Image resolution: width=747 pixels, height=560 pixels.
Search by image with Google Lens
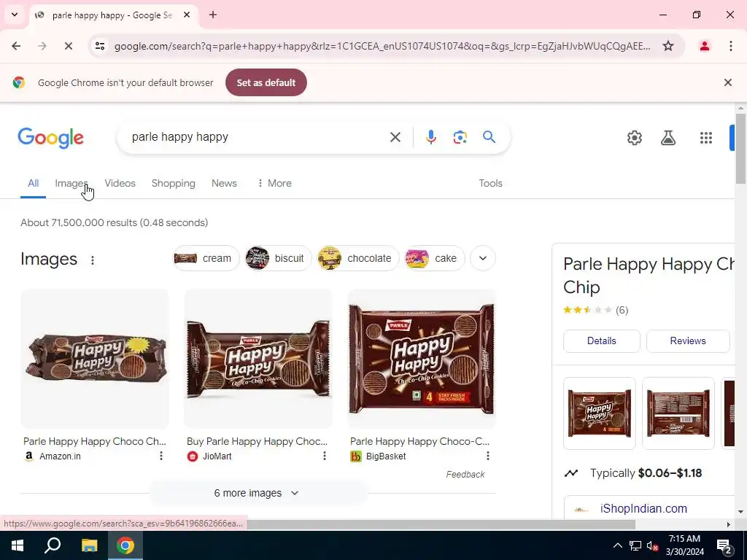point(460,137)
